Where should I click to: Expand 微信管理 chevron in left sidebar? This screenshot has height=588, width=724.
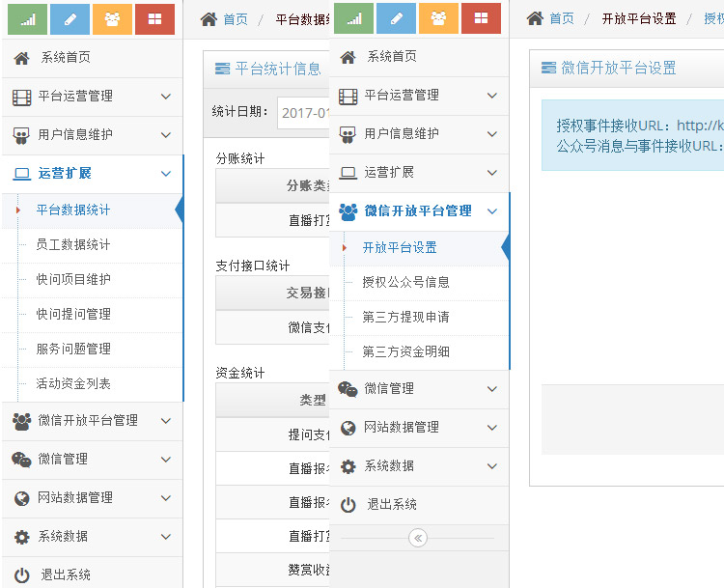(166, 460)
